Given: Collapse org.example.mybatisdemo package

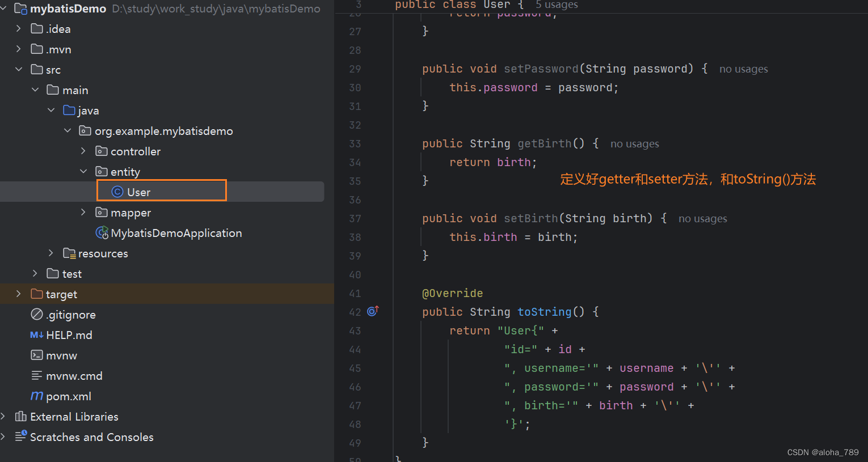Looking at the screenshot, I should point(68,130).
